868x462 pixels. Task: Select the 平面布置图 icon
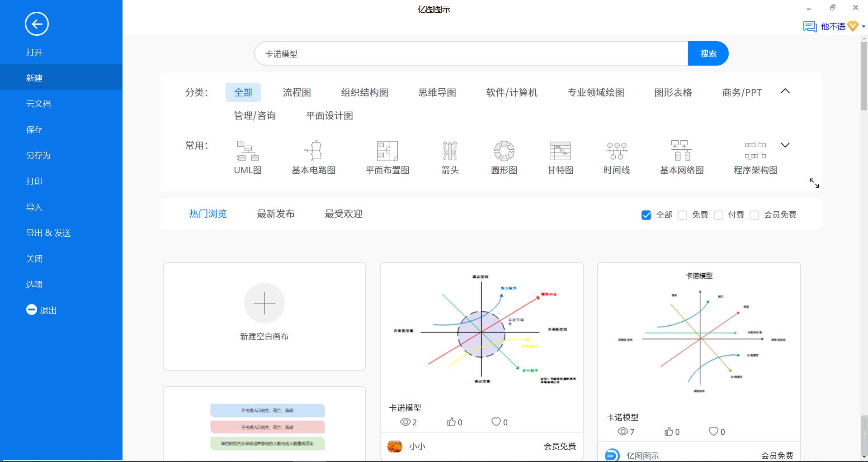387,152
